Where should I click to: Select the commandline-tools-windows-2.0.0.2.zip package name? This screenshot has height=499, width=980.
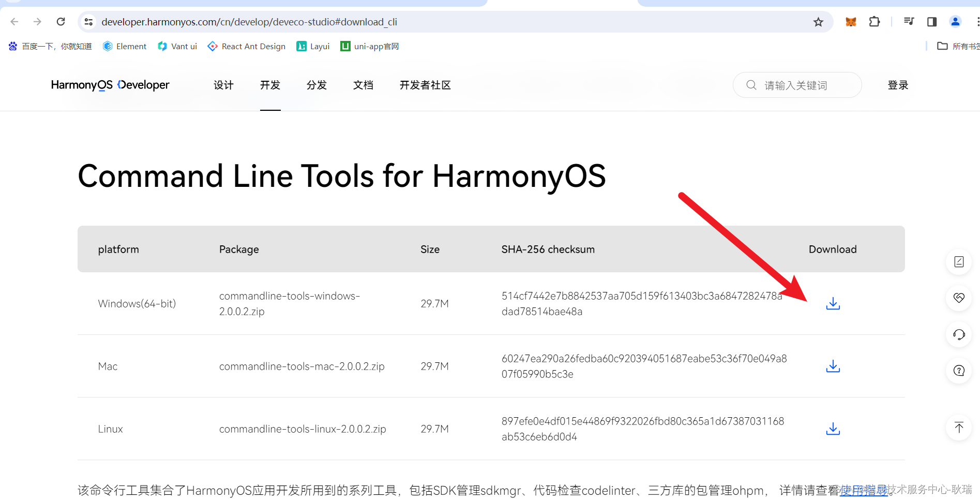pyautogui.click(x=290, y=303)
